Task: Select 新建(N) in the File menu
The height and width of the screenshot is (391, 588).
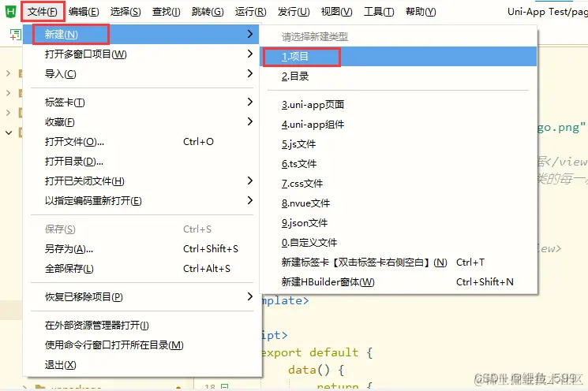Action: 141,35
